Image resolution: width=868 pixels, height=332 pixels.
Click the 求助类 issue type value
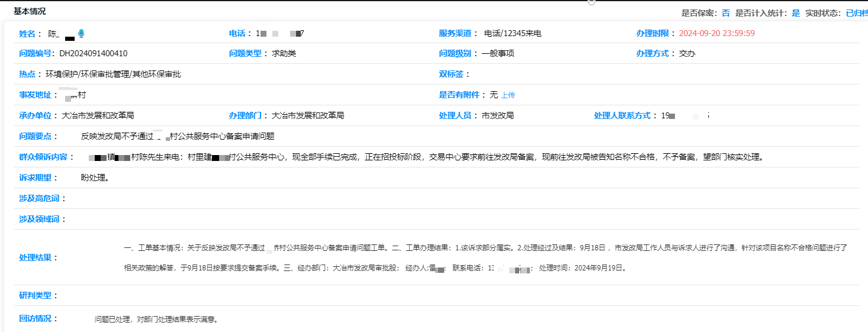pos(284,53)
